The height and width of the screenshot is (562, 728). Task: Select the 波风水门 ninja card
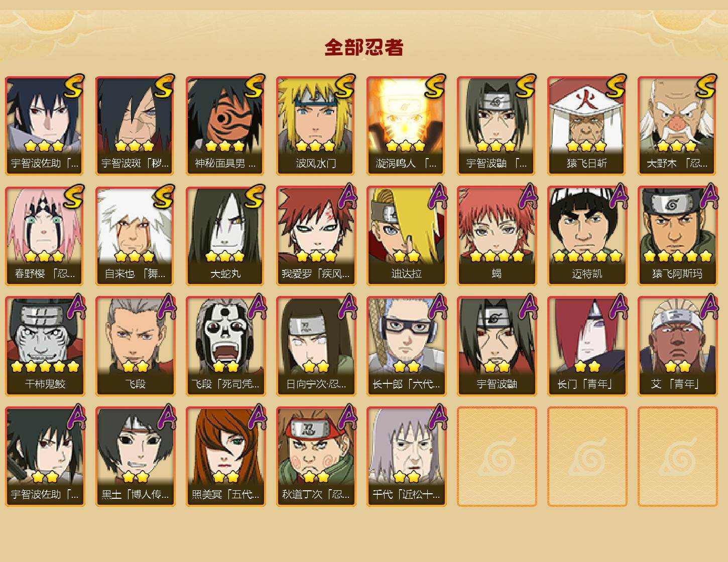pos(316,125)
